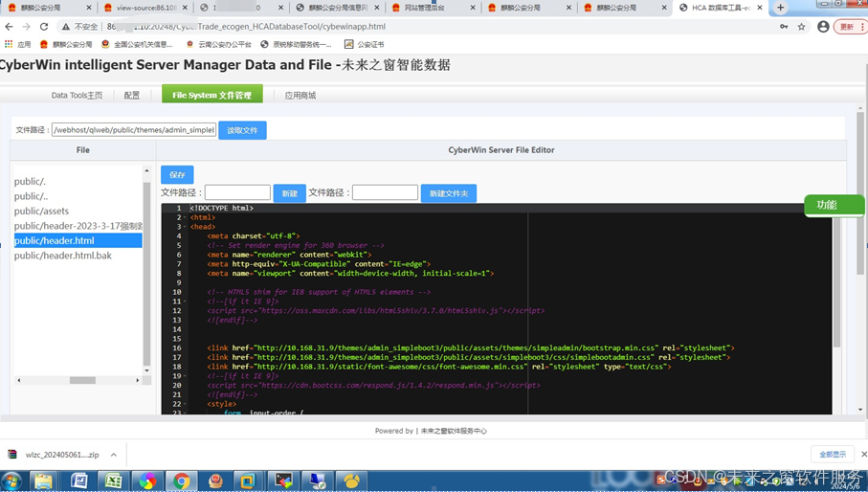This screenshot has width=868, height=492.
Task: Close the HCA 数据库工具 tab
Action: 760,8
